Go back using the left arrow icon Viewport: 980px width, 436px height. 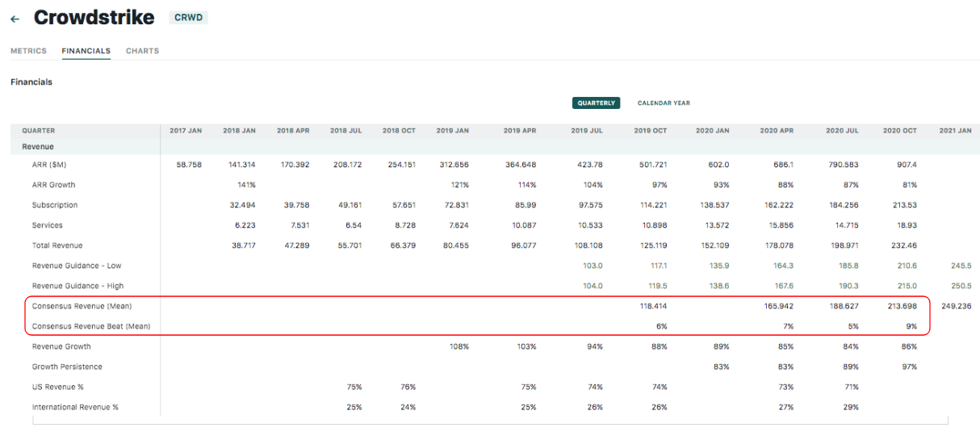[x=15, y=19]
